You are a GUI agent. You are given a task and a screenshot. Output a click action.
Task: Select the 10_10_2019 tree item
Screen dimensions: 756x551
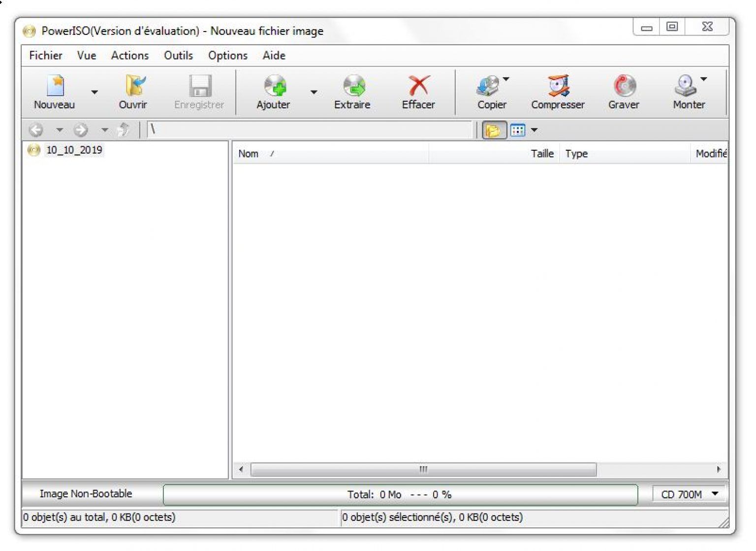click(x=74, y=150)
